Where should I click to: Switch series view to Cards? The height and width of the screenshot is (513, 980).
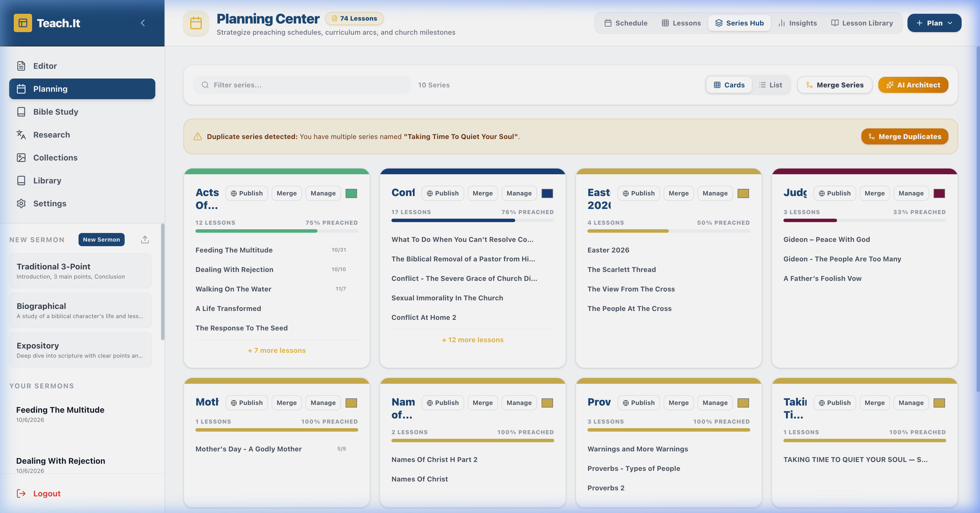[729, 85]
